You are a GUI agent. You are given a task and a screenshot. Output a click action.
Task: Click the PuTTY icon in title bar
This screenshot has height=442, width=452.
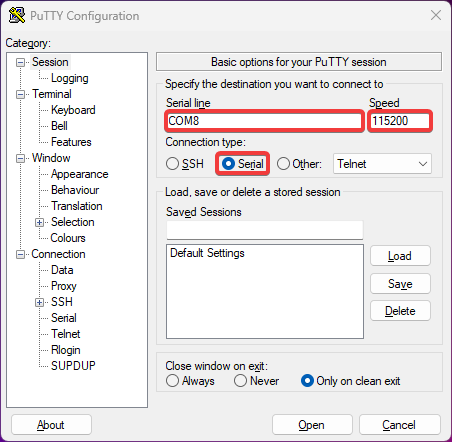[17, 15]
